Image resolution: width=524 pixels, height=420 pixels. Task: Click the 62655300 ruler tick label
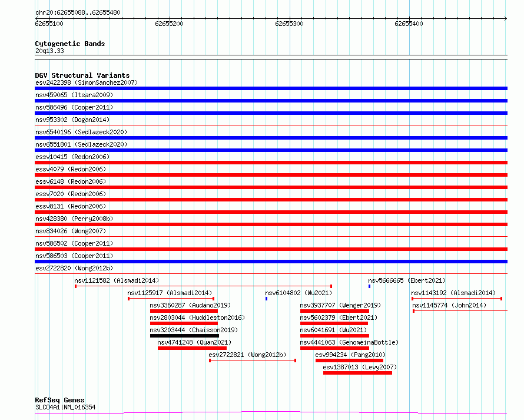(x=289, y=24)
